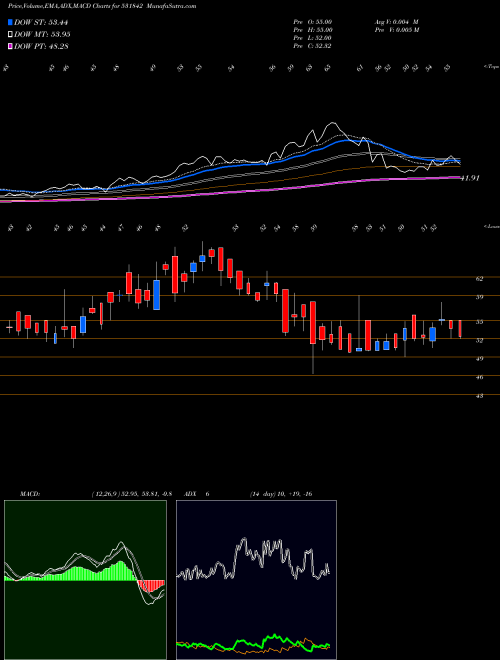Click the white DOW MT legend swatch

(11, 35)
